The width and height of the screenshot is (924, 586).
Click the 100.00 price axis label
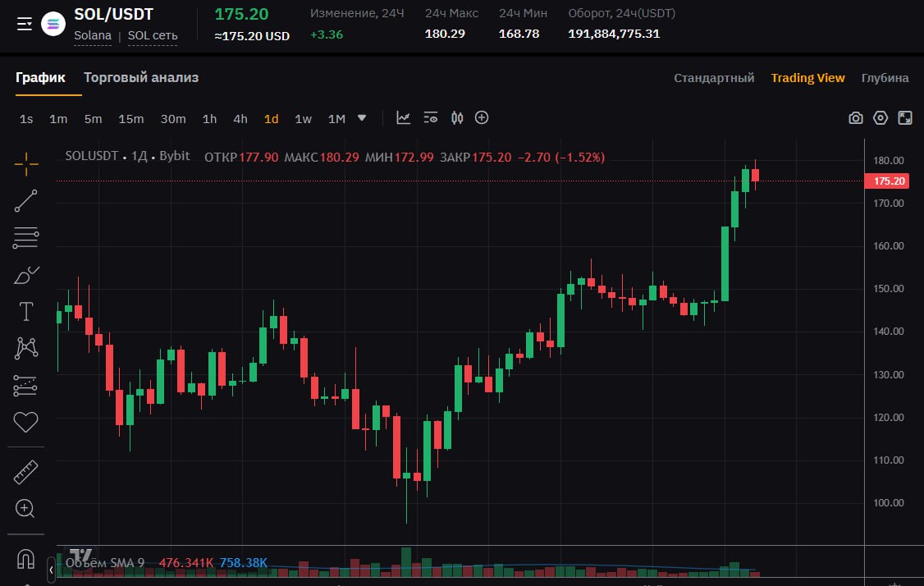point(889,503)
